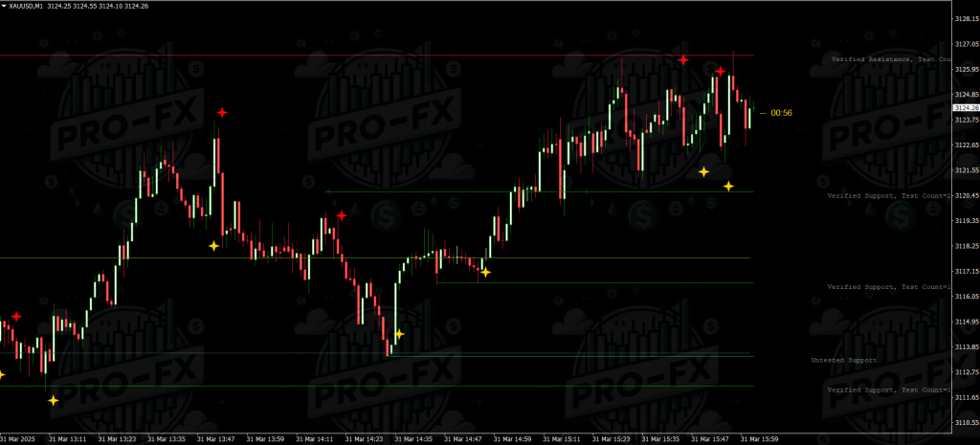Viewport: 980px width, 445px height.
Task: Click the '31 Mar 15:35' time label
Action: pyautogui.click(x=661, y=439)
